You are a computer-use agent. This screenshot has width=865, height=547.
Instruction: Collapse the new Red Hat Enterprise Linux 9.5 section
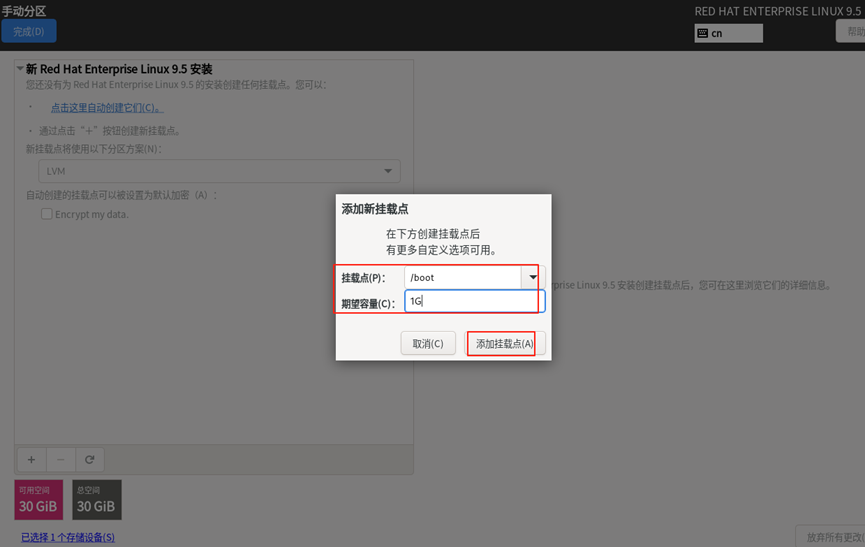tap(20, 69)
